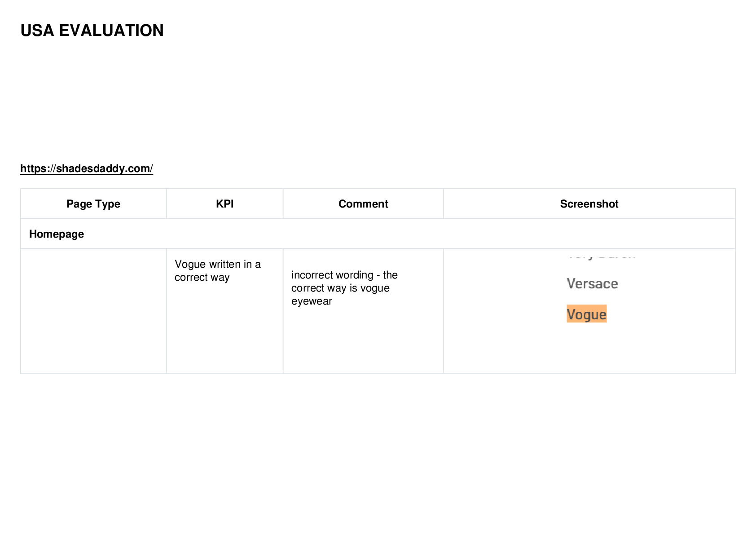Screen dimensions: 756x535
Task: Select the Page Type column header
Action: 93,204
